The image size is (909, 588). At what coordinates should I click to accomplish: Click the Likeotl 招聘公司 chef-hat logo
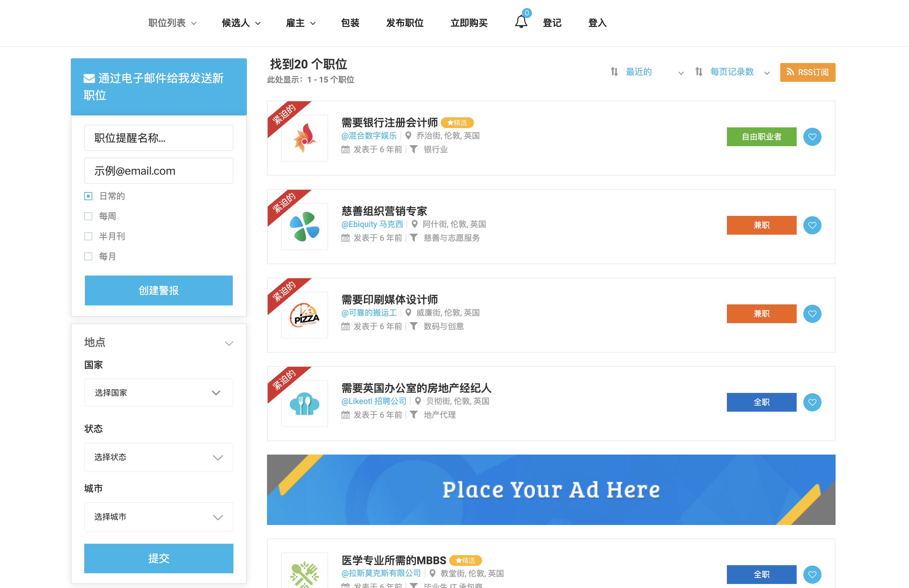point(305,404)
